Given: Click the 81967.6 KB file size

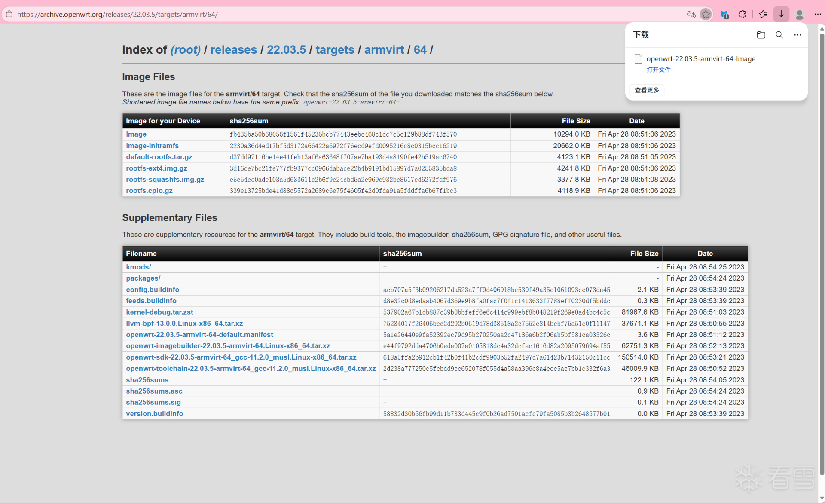Looking at the screenshot, I should pos(640,312).
